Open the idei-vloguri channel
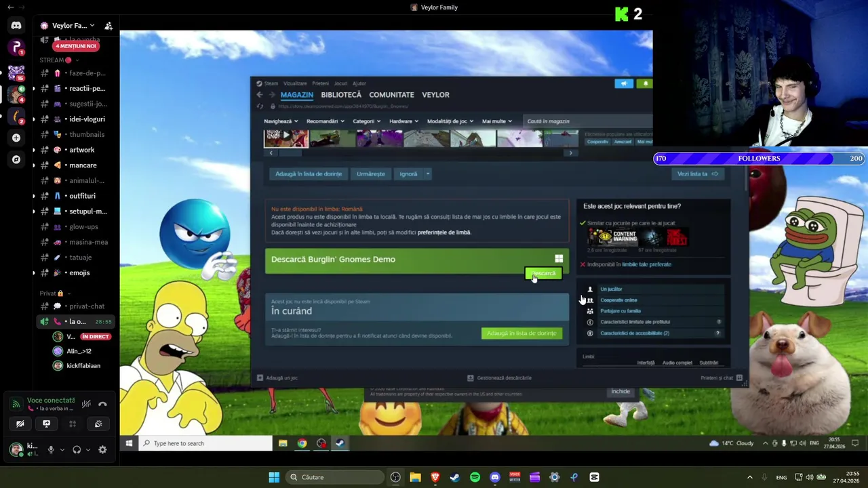The image size is (868, 488). click(76, 119)
